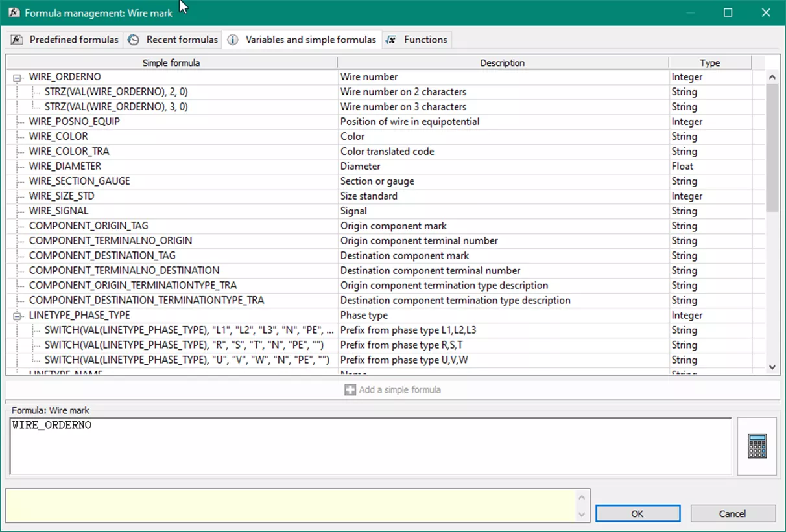This screenshot has height=532, width=786.
Task: Click the fx icon on Functions tab
Action: point(390,40)
